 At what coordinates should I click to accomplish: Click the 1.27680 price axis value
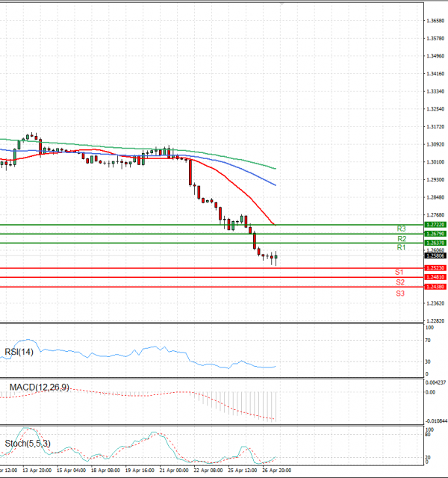(x=435, y=215)
